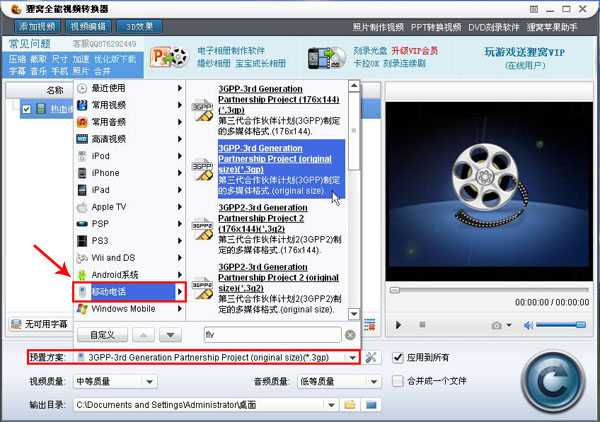
Task: Click the first 3GPP format icon
Action: click(202, 110)
